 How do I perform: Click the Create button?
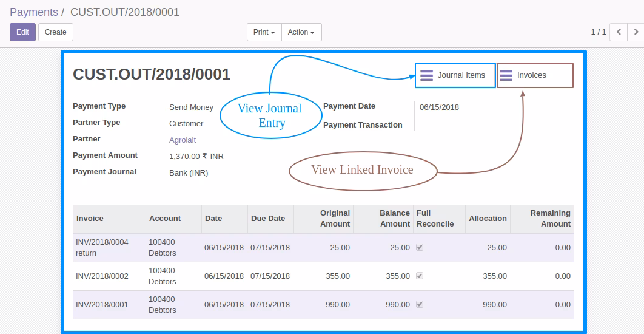point(55,32)
